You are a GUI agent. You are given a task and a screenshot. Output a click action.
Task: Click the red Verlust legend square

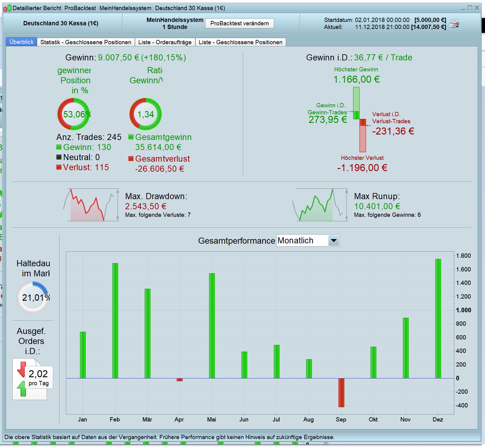coord(59,167)
